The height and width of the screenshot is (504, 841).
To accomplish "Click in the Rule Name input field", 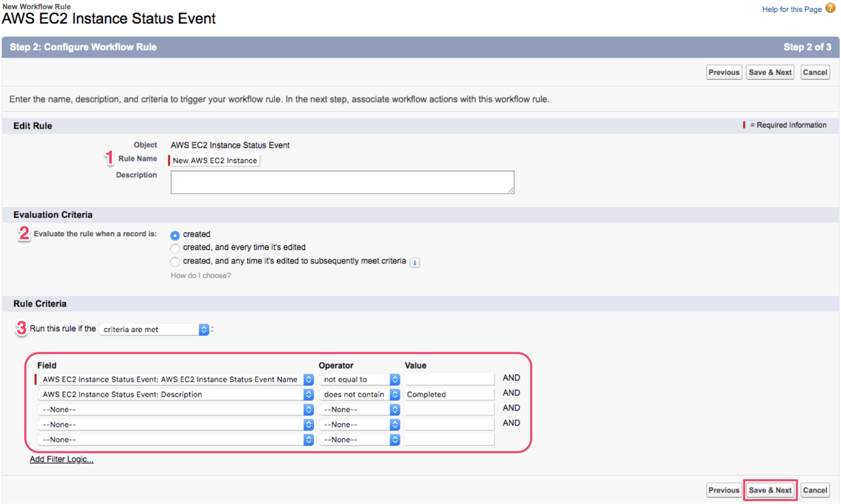I will 215,161.
